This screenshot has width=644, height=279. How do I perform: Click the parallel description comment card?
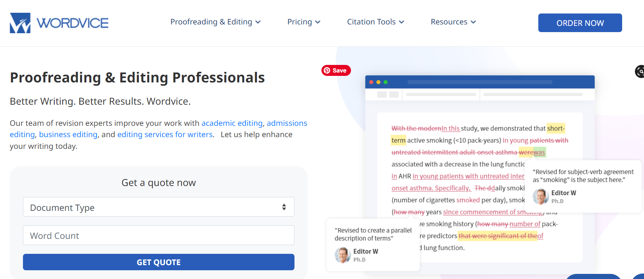coord(373,245)
